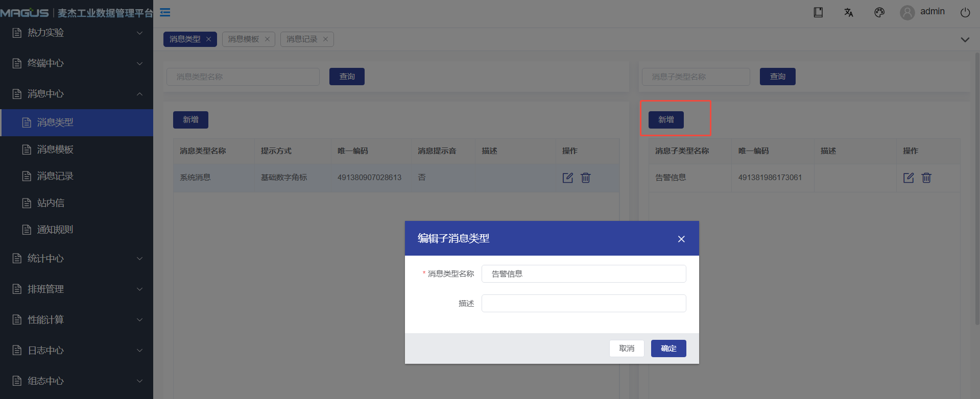Screen dimensions: 980x399
Task: Switch to the 消息记录 tab
Action: (302, 39)
